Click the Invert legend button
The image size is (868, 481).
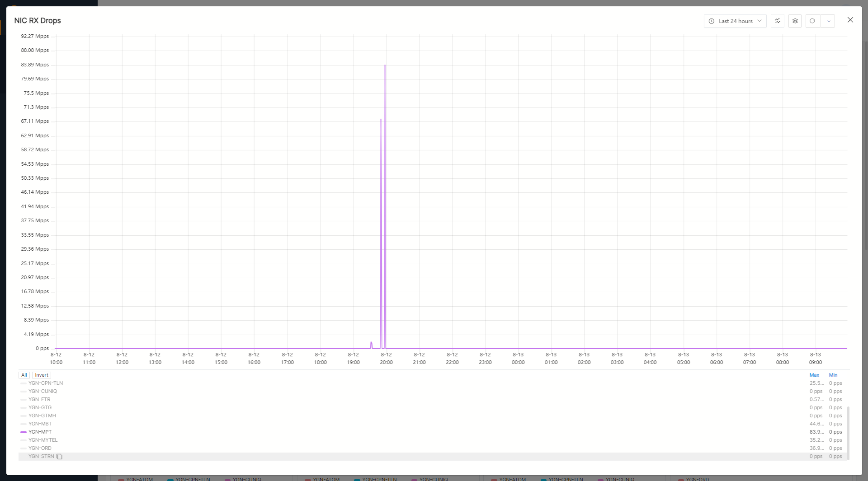(x=42, y=375)
